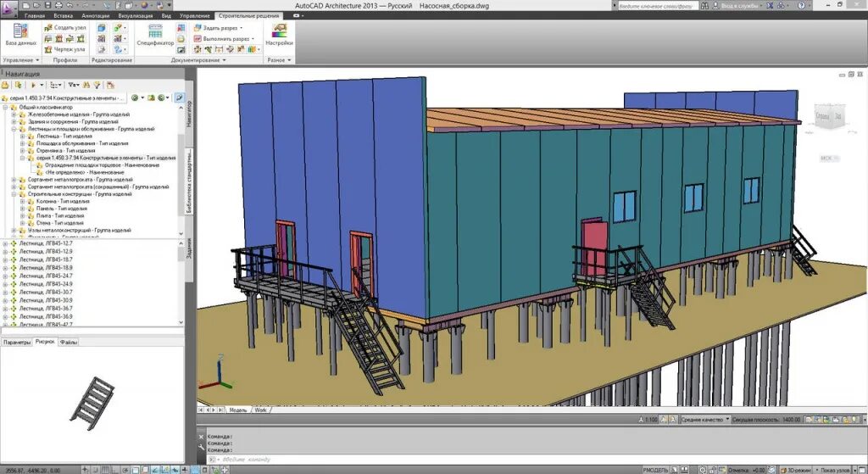Open the База данных database tool
The width and height of the screenshot is (868, 474).
coord(20,35)
